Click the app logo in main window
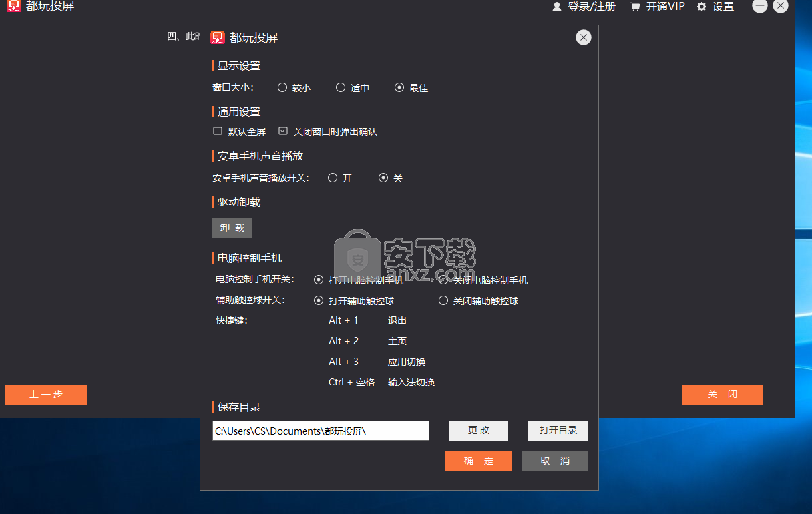Image resolution: width=812 pixels, height=514 pixels. tap(14, 7)
